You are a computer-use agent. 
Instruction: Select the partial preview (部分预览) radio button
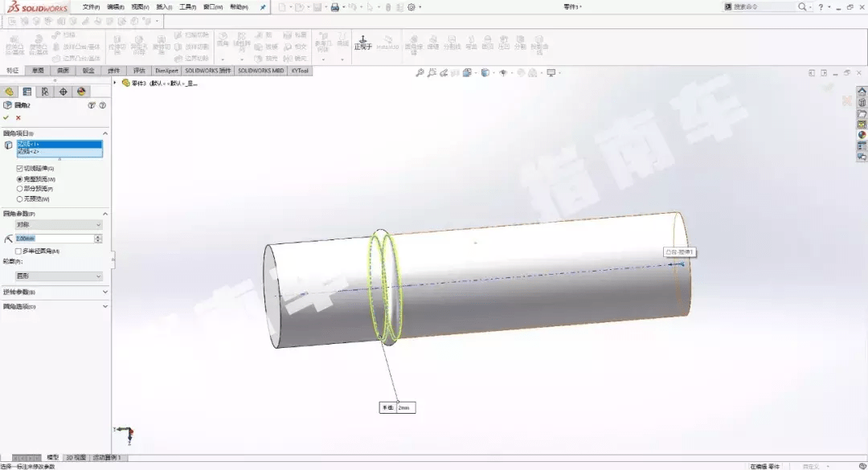20,189
